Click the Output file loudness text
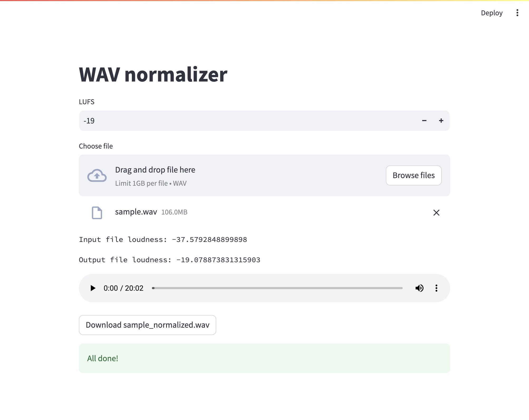529x420 pixels. [x=169, y=260]
